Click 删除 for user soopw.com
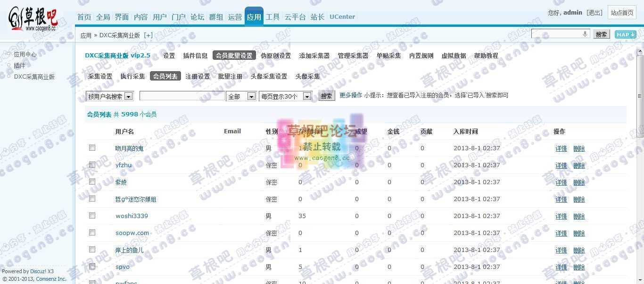644x284 pixels. point(579,233)
